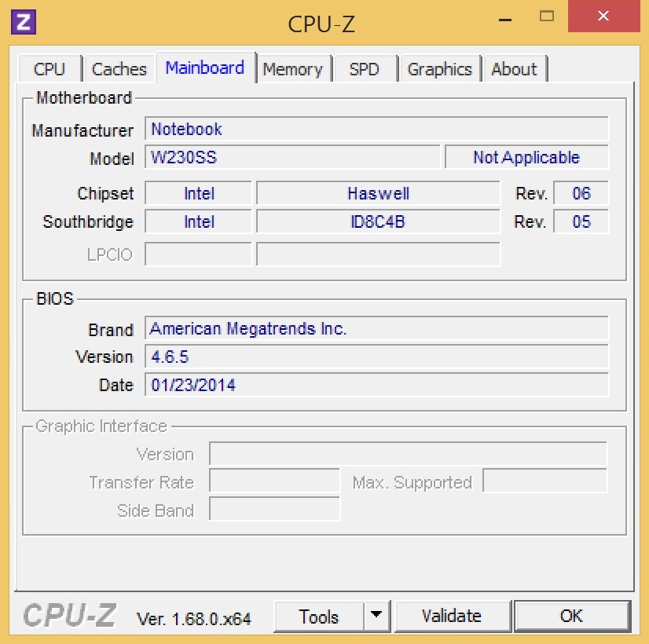Select the Model field W230SS
Image resolution: width=649 pixels, height=644 pixels.
point(292,157)
